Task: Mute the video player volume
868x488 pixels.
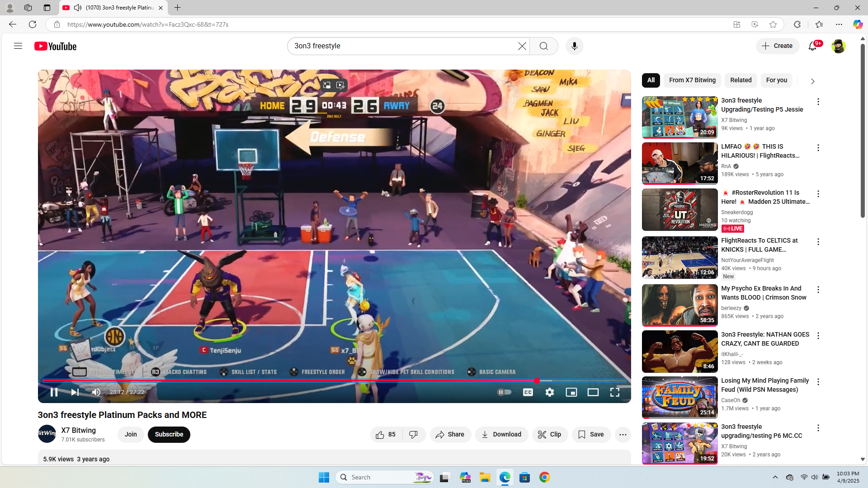Action: 96,392
